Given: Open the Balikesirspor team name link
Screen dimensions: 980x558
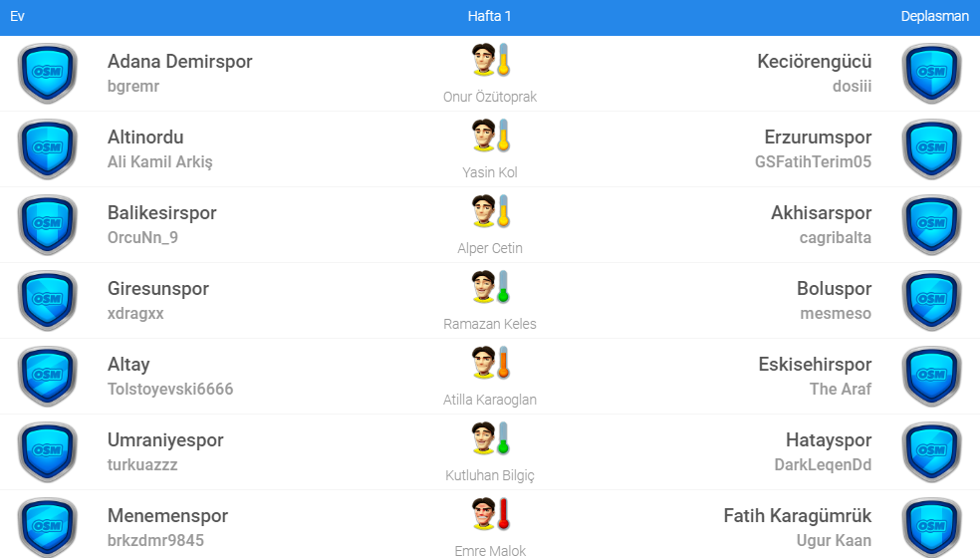Looking at the screenshot, I should (161, 213).
